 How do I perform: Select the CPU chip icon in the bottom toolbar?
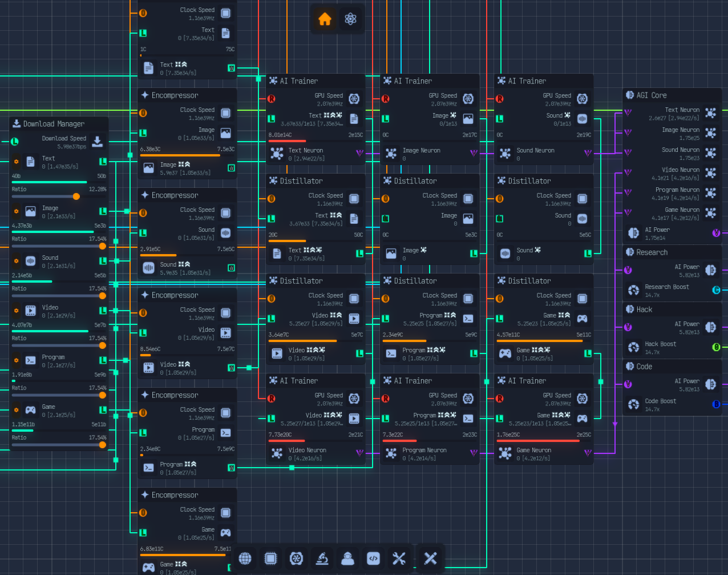point(270,558)
